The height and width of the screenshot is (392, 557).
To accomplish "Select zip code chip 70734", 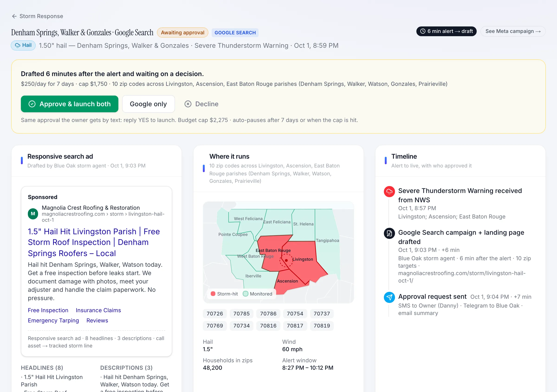I will tap(241, 326).
